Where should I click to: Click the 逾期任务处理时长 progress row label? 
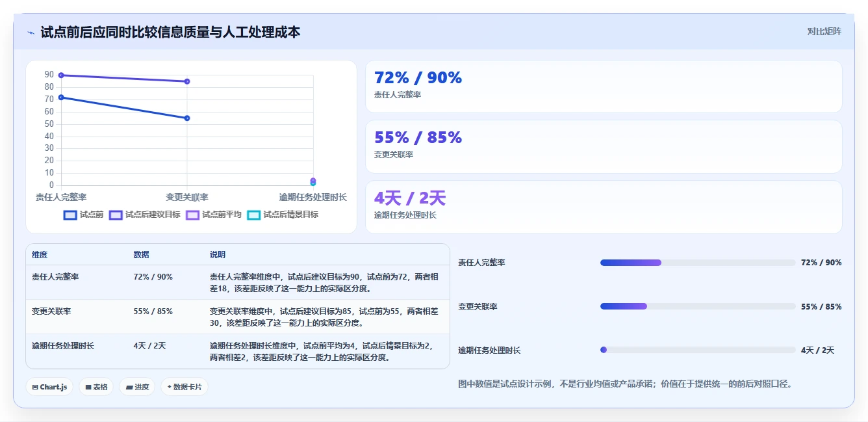click(489, 350)
